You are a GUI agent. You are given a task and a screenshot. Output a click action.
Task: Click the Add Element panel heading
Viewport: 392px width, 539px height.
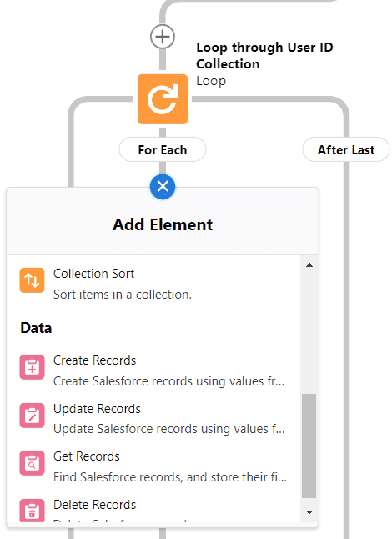[x=163, y=224]
